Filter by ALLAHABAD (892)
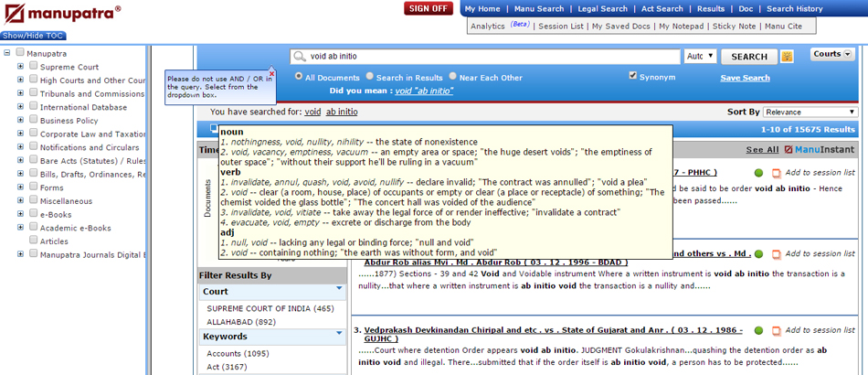This screenshot has width=868, height=375. [x=241, y=322]
